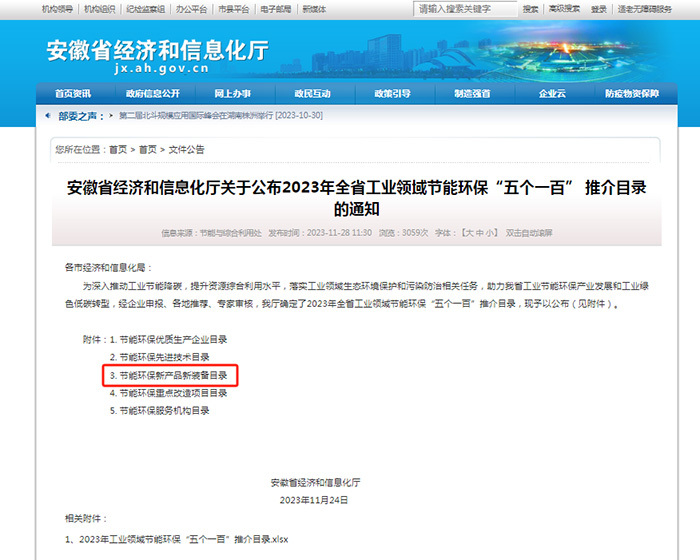The width and height of the screenshot is (700, 560).
Task: Set font size to 中
Action: point(479,233)
